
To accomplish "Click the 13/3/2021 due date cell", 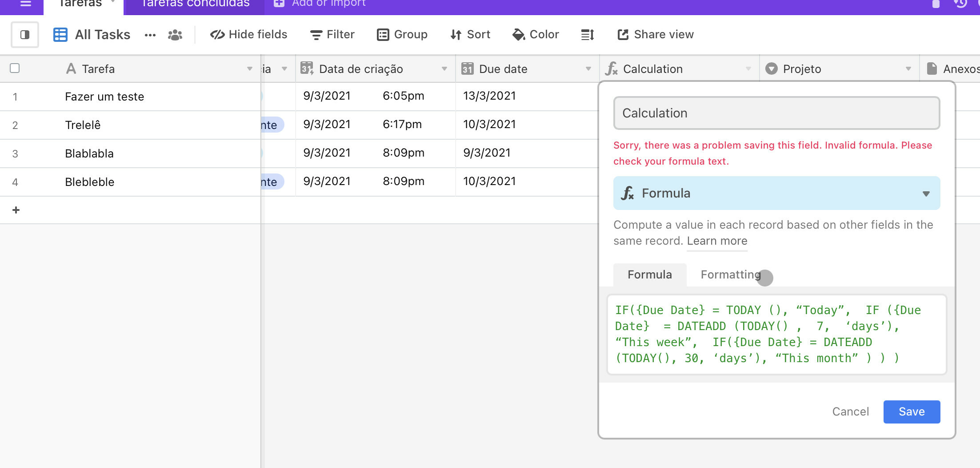I will click(527, 96).
